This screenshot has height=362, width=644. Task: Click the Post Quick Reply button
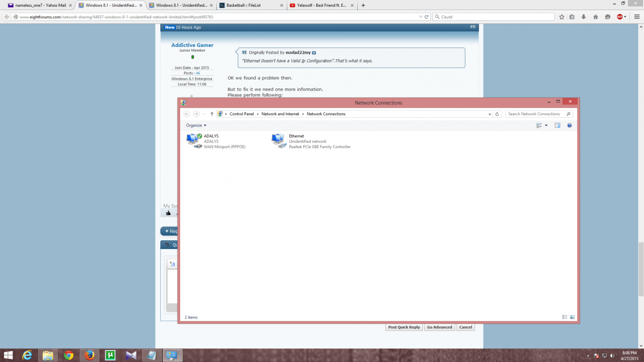(x=404, y=327)
